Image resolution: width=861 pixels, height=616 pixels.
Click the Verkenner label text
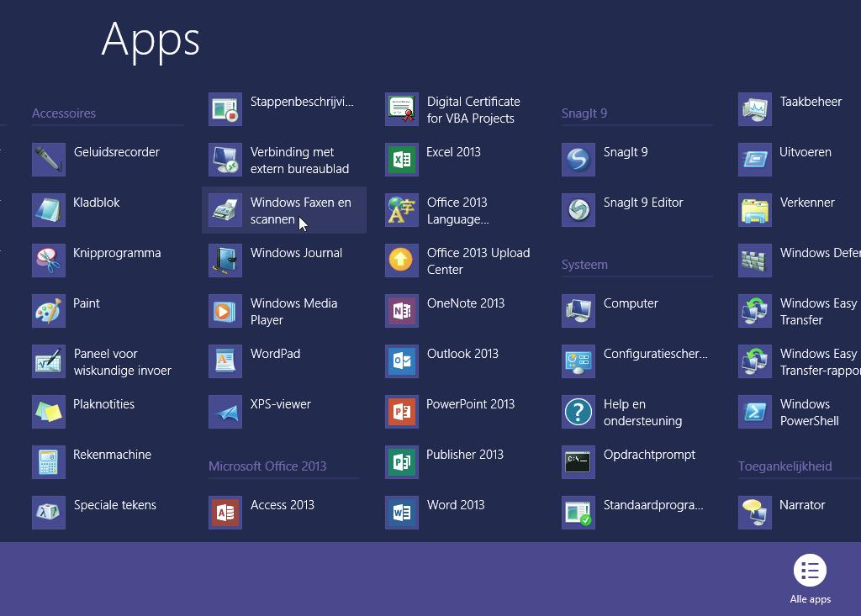click(x=807, y=202)
